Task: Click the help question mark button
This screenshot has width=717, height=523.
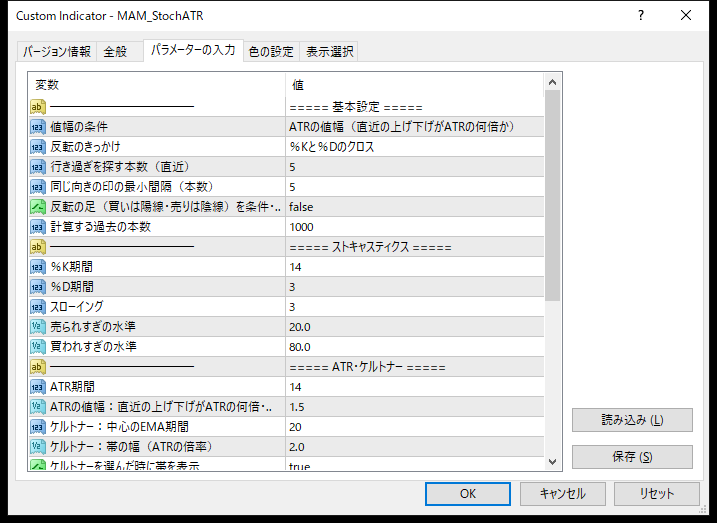Action: (x=641, y=16)
